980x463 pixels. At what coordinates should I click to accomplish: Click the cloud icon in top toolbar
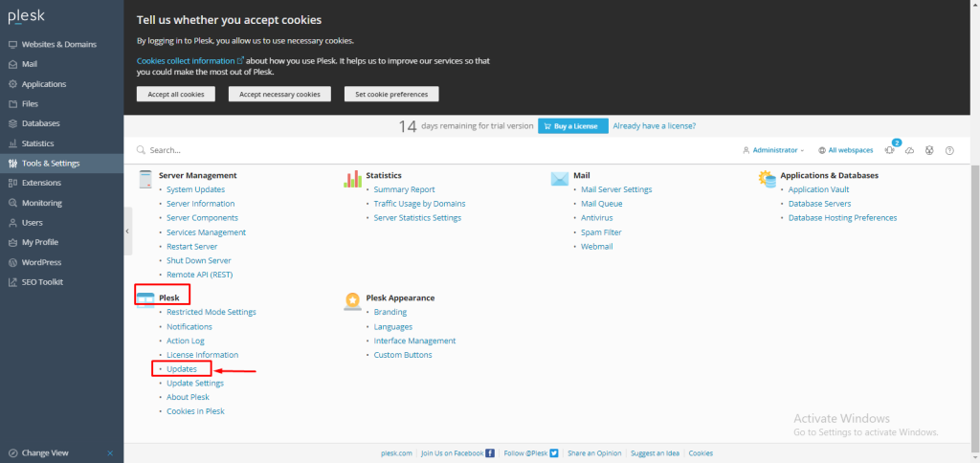910,150
